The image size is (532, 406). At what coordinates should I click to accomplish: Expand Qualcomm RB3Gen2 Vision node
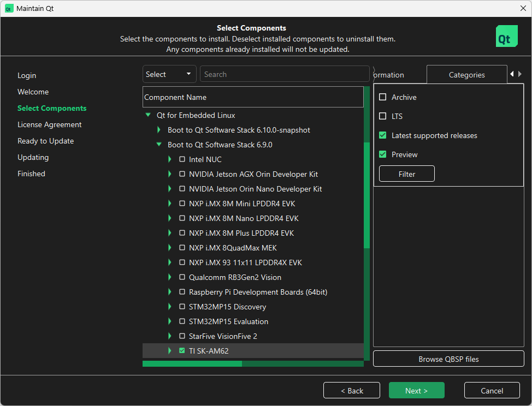170,277
